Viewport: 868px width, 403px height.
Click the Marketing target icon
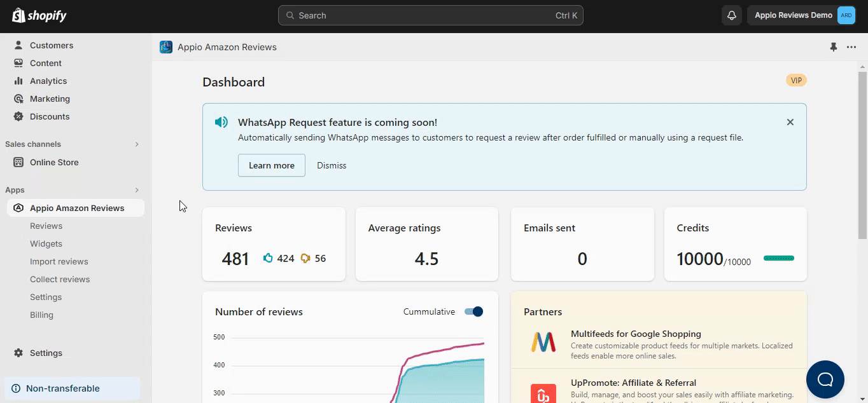(x=18, y=99)
